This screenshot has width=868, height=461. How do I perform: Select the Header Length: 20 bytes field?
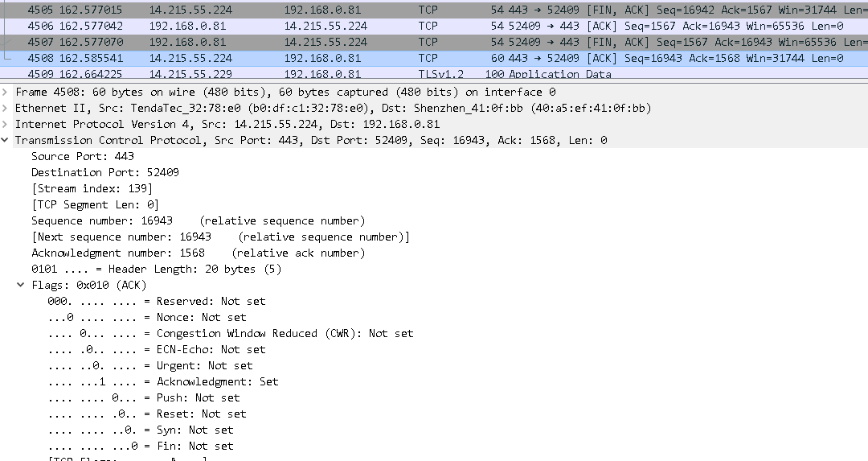tap(156, 269)
